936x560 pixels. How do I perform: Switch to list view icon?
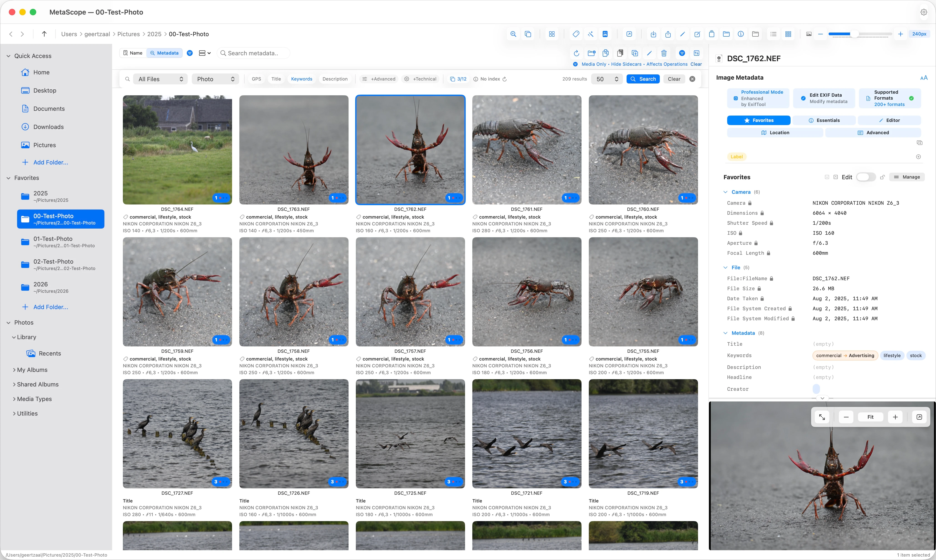click(773, 34)
